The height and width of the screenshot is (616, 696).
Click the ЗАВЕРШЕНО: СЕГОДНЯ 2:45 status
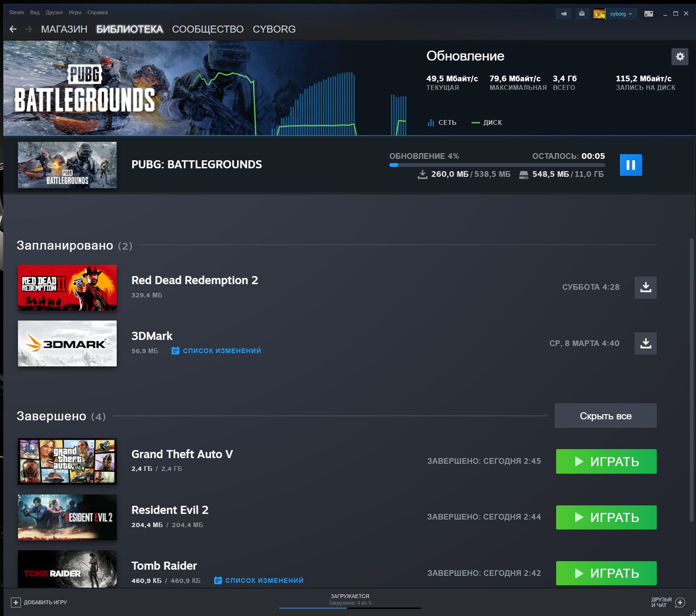click(x=484, y=461)
